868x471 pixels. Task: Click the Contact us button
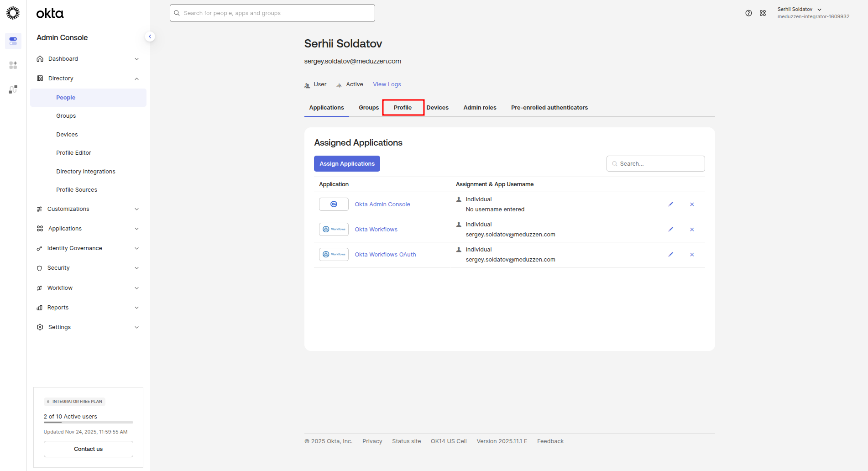point(89,449)
